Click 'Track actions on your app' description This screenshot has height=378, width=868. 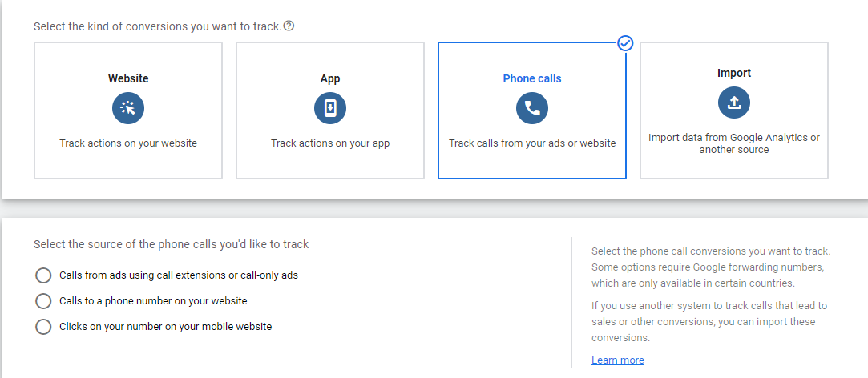click(x=330, y=143)
